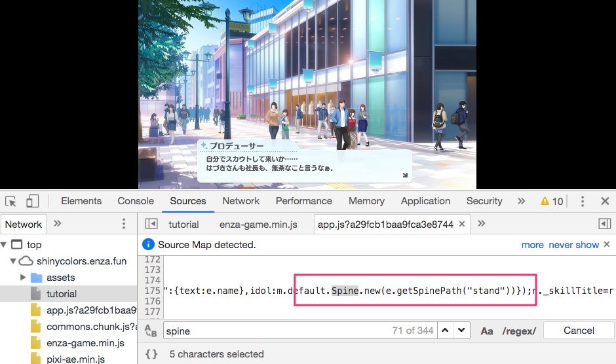Screen dimensions: 616x364
Task: Open the Application tab
Action: pos(425,201)
